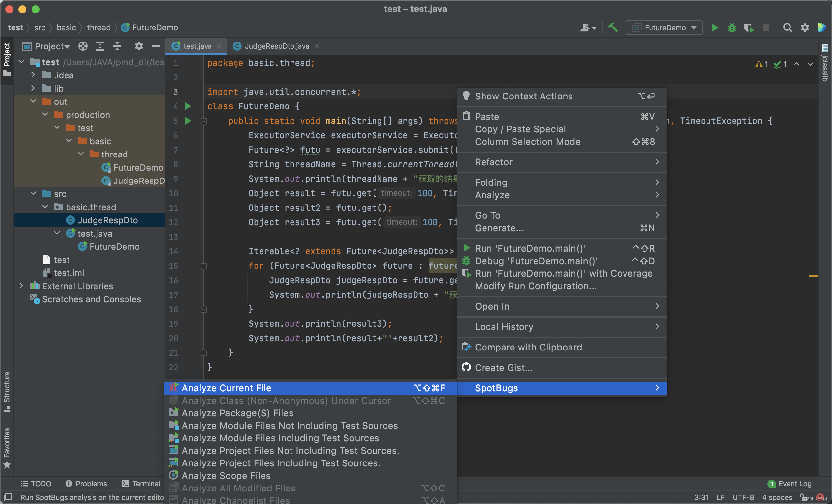Open IDE settings gear in top toolbar

pyautogui.click(x=805, y=27)
